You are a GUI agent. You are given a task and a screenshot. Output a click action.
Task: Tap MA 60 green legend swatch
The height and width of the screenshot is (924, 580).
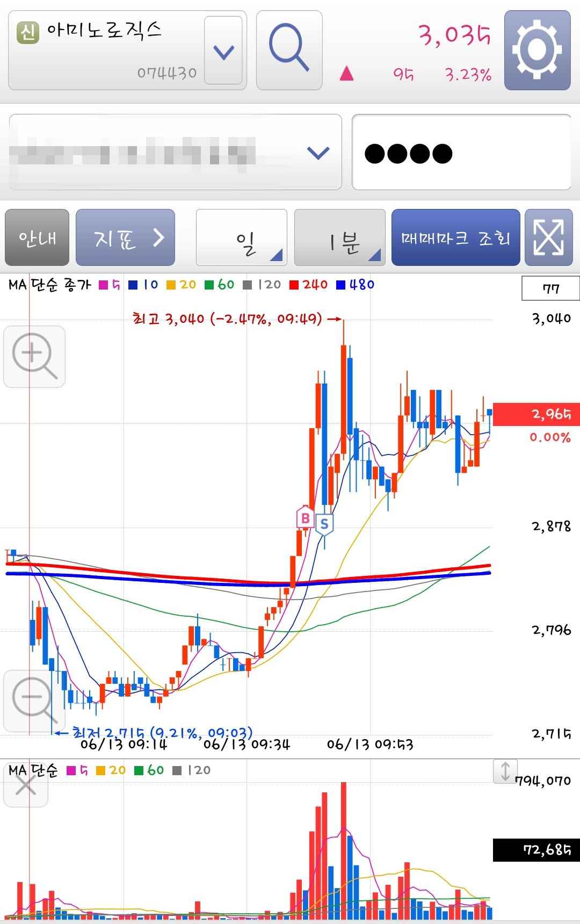(x=209, y=285)
